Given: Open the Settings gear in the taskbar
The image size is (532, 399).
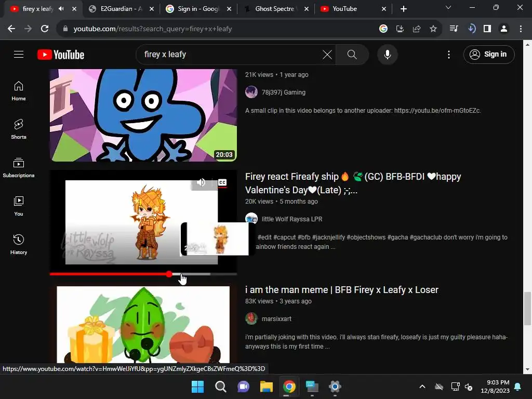Looking at the screenshot, I should click(335, 387).
